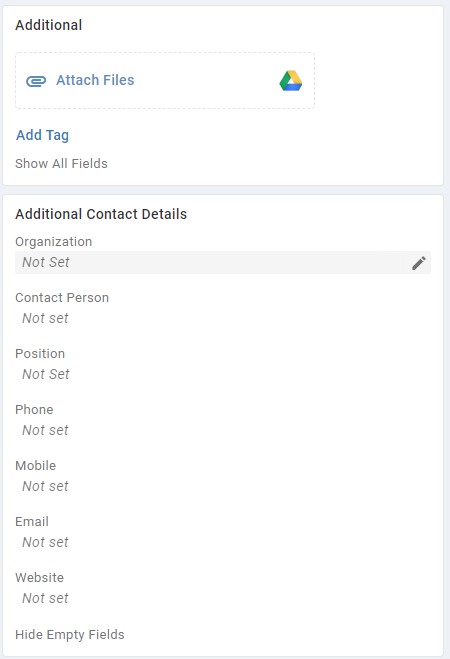Set the Contact Person value

(45, 319)
